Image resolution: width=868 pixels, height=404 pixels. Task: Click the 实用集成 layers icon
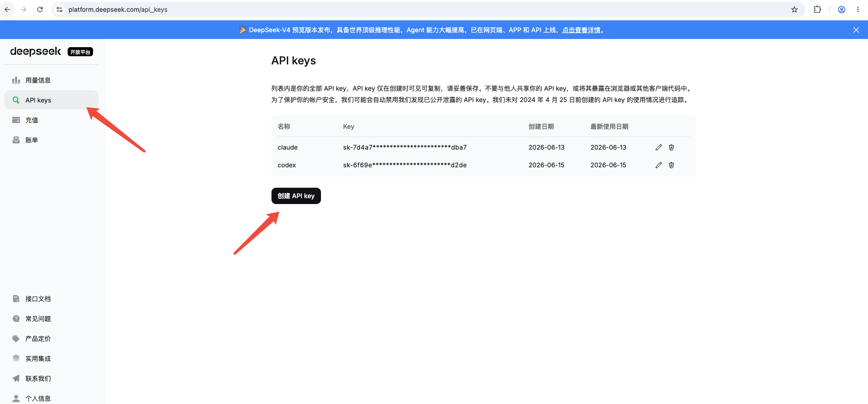click(16, 359)
